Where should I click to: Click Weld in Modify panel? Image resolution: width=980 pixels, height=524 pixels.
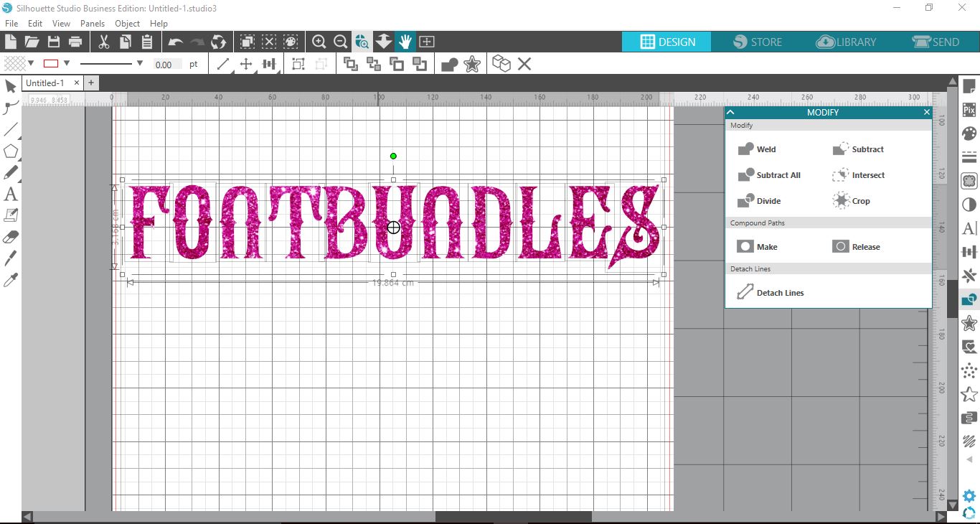pyautogui.click(x=757, y=149)
